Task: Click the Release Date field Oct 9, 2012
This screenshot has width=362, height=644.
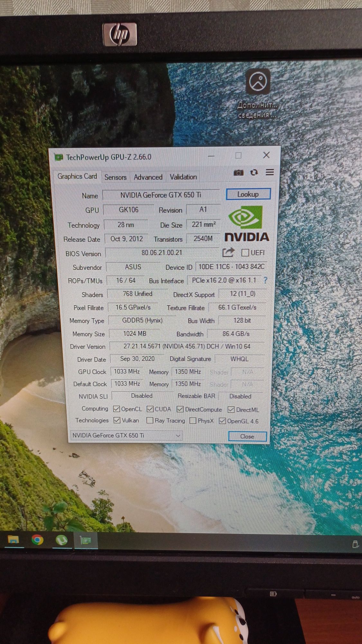Action: tap(126, 239)
